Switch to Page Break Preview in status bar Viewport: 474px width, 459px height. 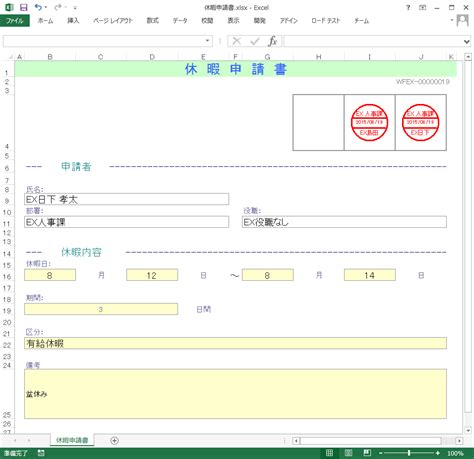pos(367,453)
